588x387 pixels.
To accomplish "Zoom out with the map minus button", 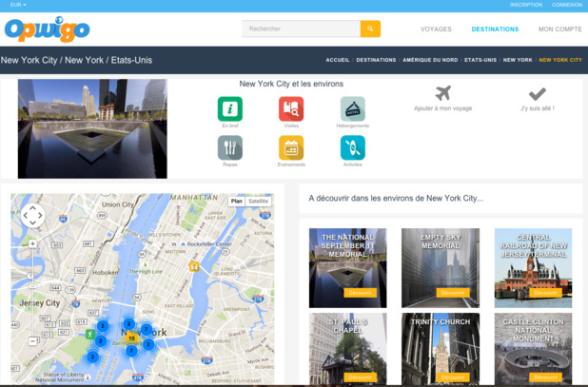I will tap(32, 341).
